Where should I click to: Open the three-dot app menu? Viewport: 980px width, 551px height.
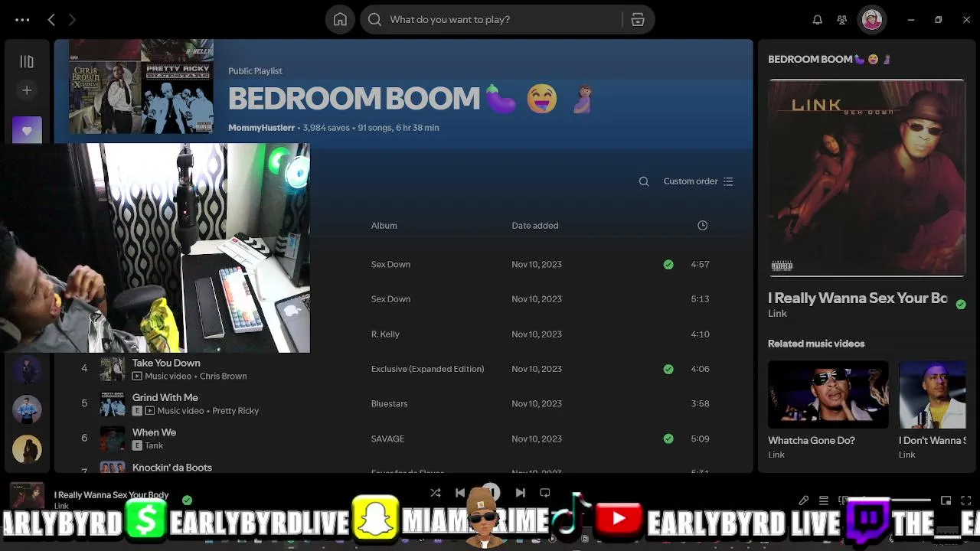[x=22, y=20]
